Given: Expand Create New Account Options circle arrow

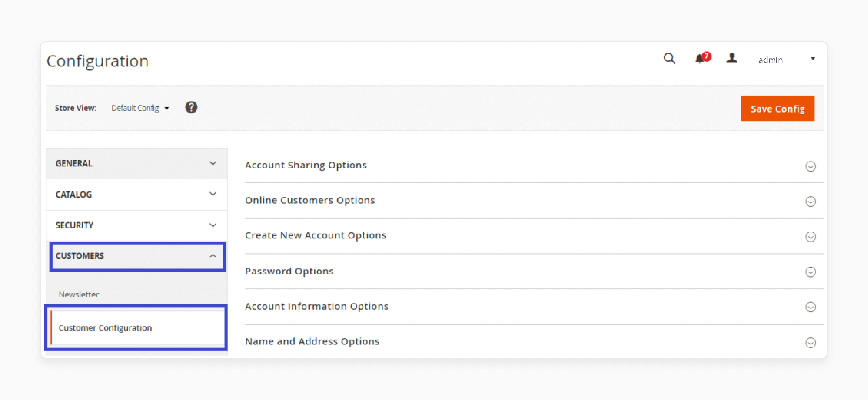Looking at the screenshot, I should tap(810, 237).
